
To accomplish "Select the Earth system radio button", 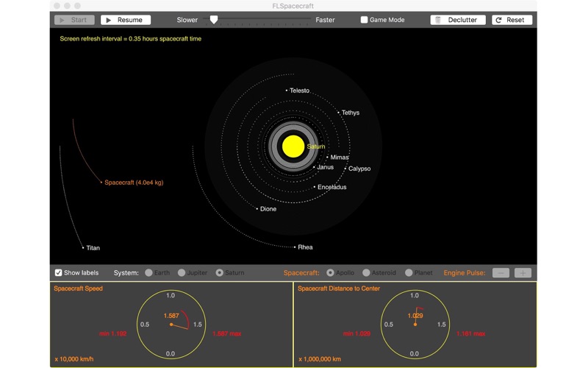I will point(149,273).
